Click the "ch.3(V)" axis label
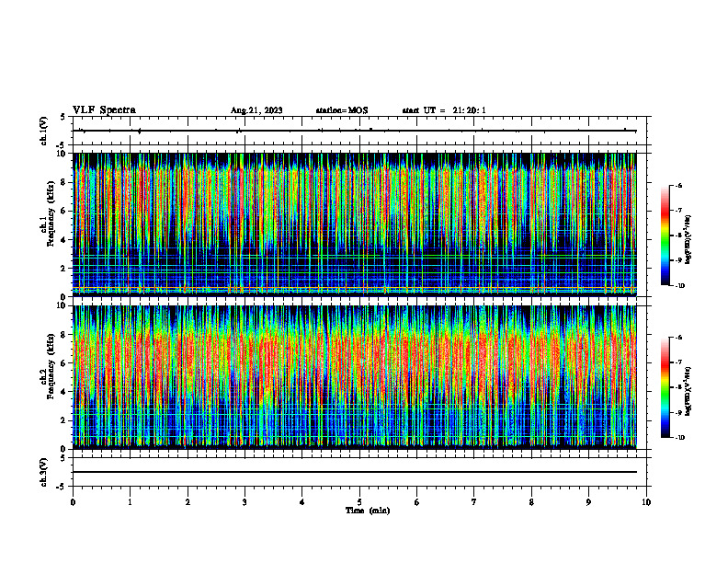728x563 pixels. pos(44,472)
